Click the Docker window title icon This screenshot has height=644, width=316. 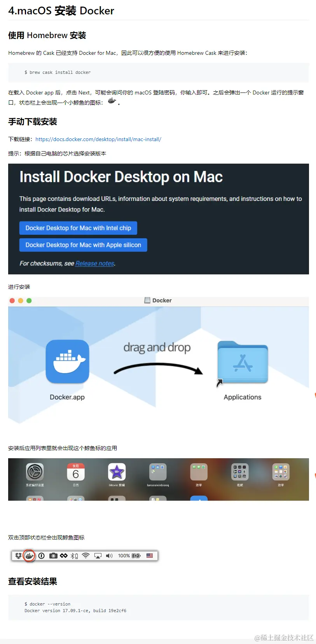147,300
